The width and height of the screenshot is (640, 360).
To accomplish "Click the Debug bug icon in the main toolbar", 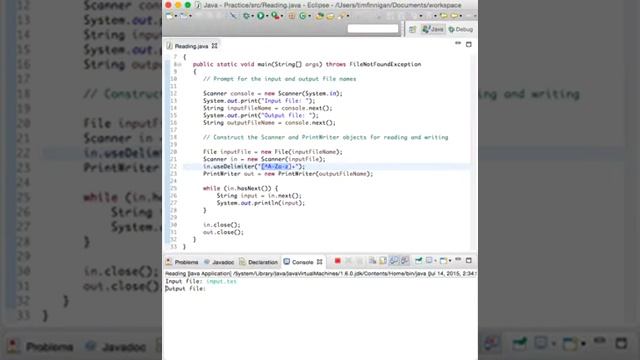I will 246,16.
